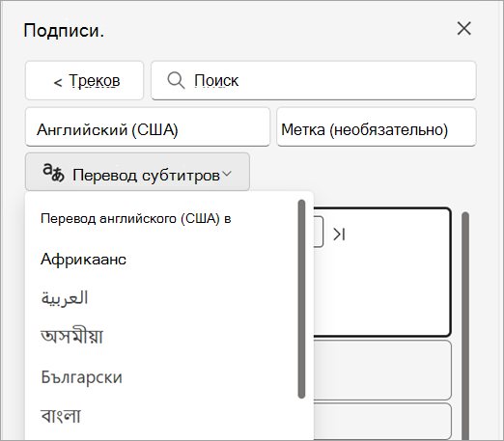504x441 pixels.
Task: Click the Метка (необязательно) label field
Action: 377,127
